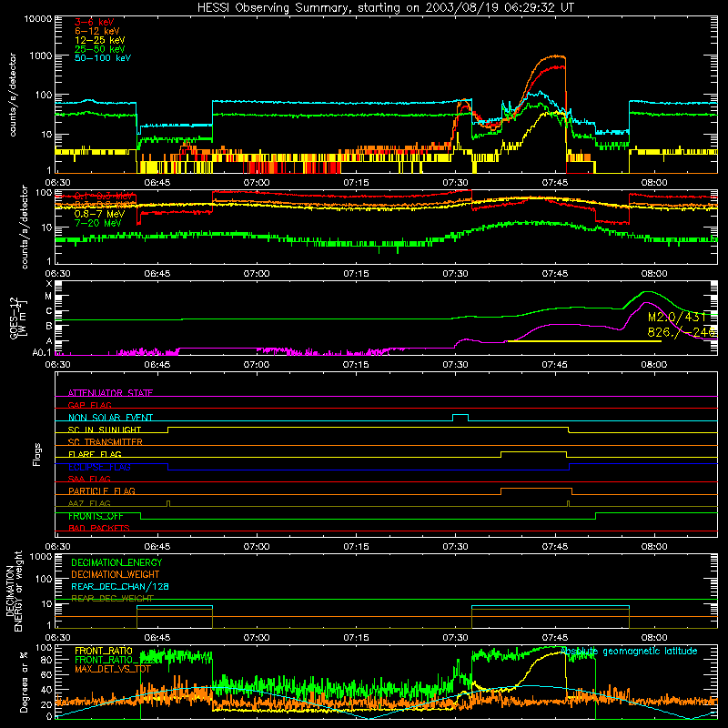
Task: Click 07:15 tick label under the MeV panel
Action: pos(356,274)
